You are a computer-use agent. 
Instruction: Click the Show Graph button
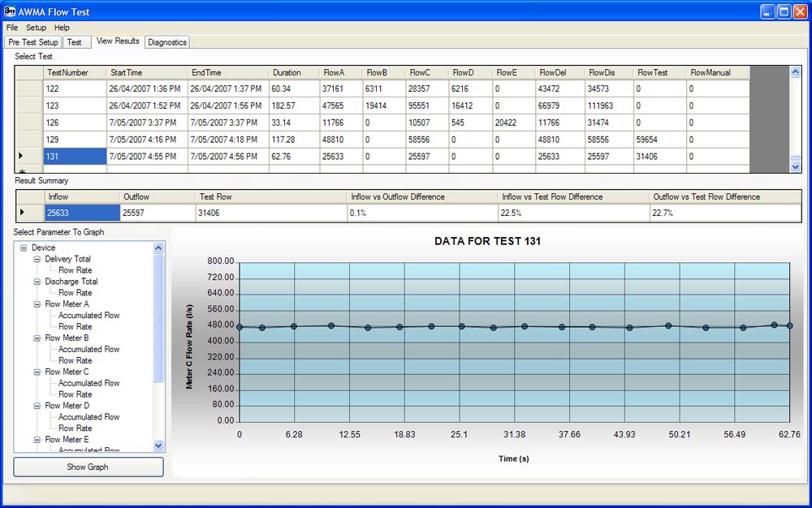point(88,467)
